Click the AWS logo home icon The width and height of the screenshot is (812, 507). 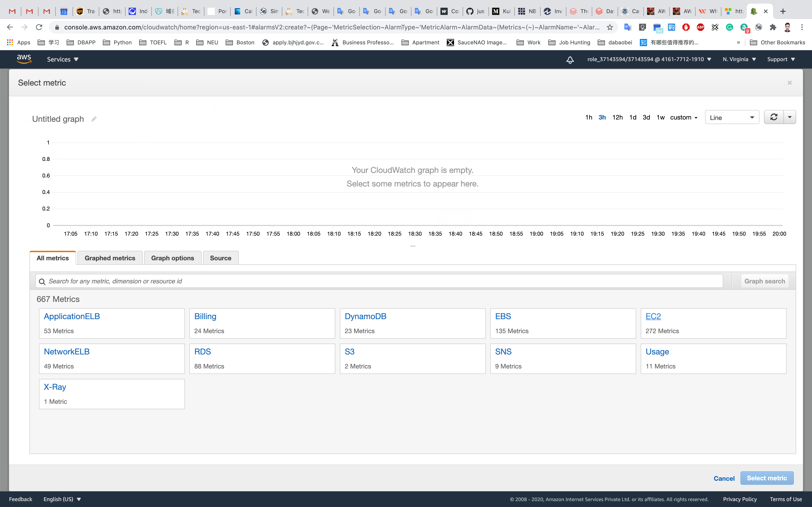tap(24, 59)
